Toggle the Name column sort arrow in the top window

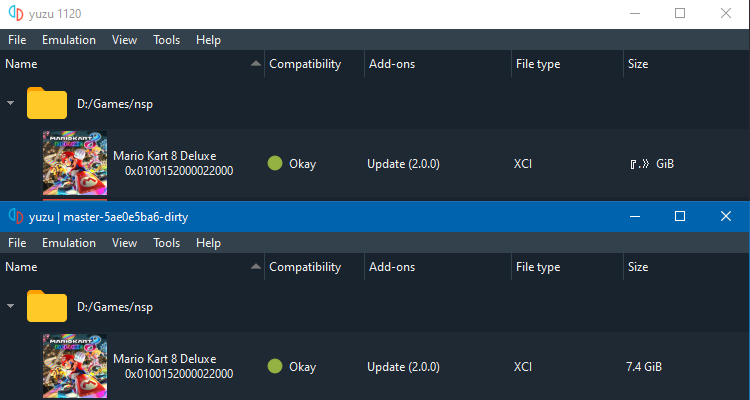[x=254, y=65]
